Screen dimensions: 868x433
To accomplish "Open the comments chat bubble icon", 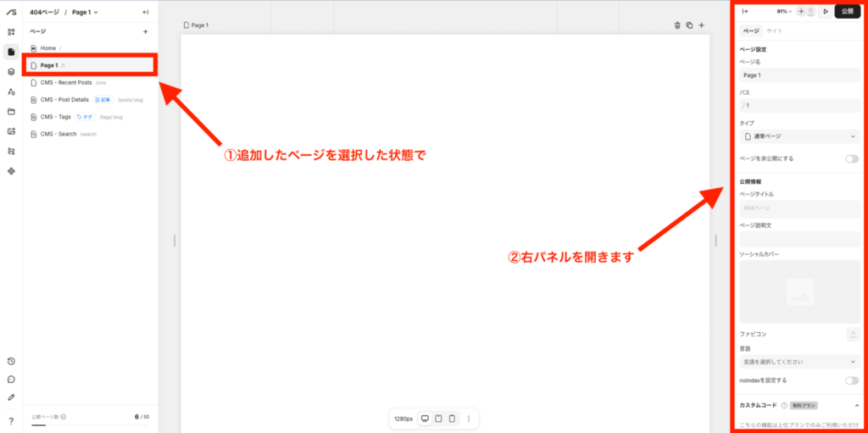I will click(x=11, y=379).
